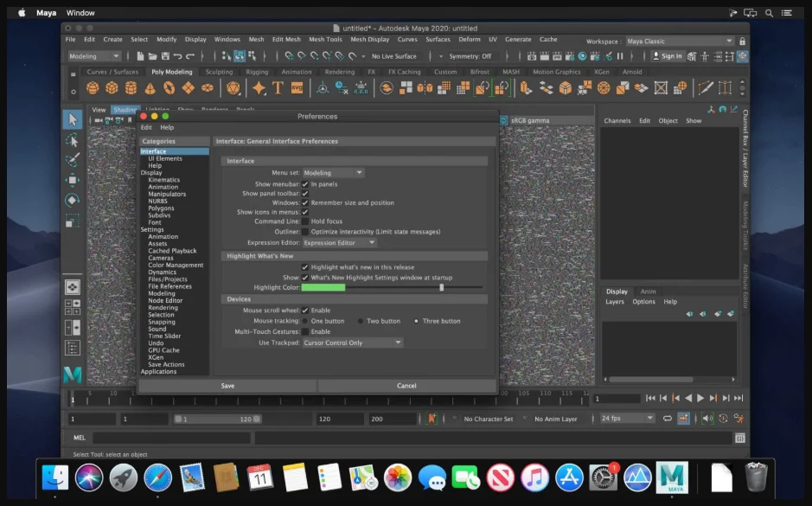
Task: Uncheck Show icons in menus
Action: pos(305,212)
